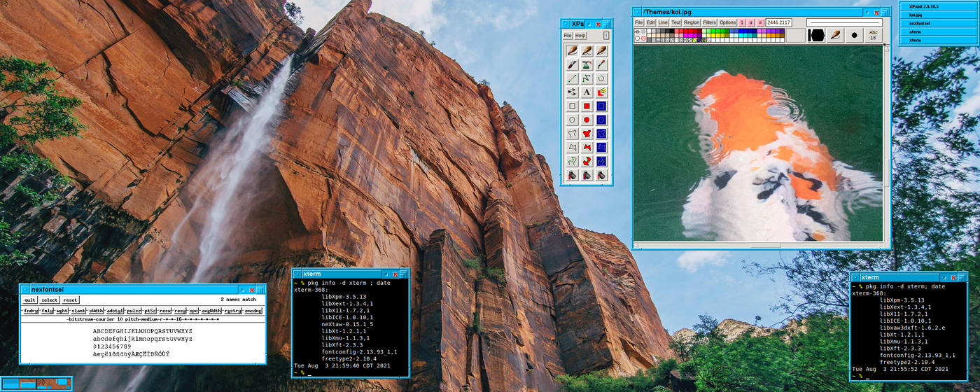Pick the straight Line tool in toolbox

572,78
